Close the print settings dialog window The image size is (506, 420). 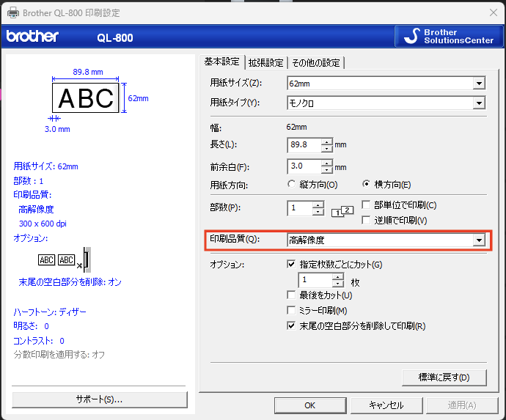tap(491, 12)
